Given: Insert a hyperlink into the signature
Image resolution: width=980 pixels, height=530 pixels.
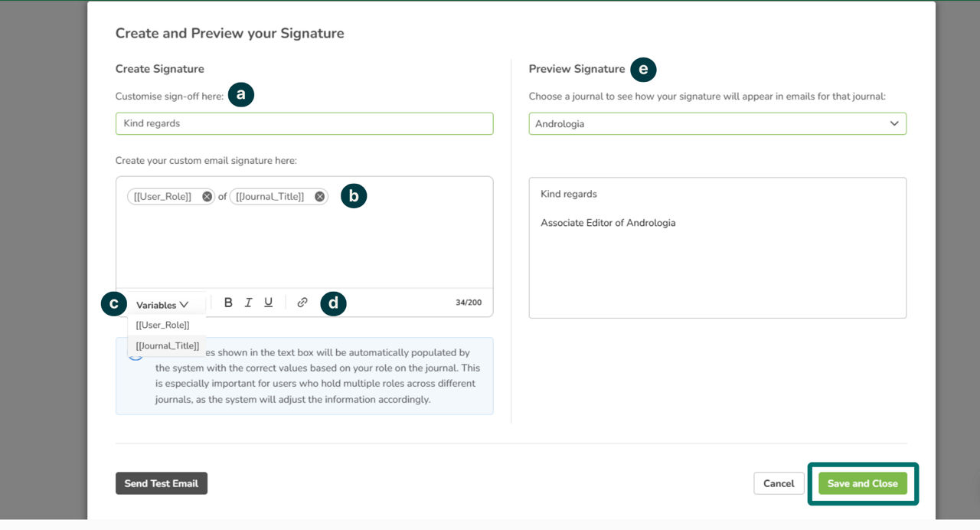Looking at the screenshot, I should (x=302, y=303).
